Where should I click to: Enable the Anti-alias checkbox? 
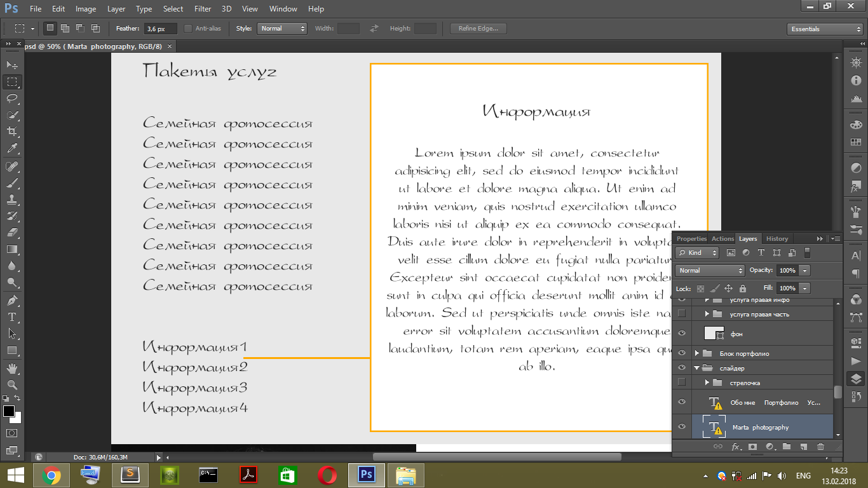pyautogui.click(x=188, y=29)
